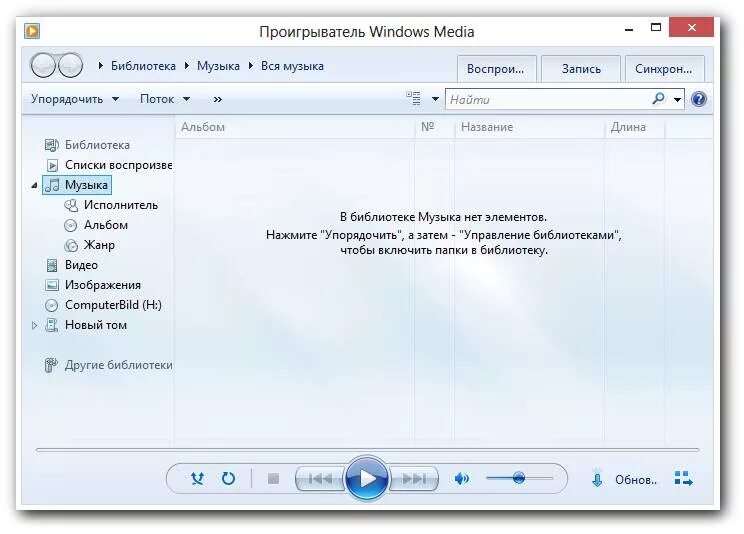Click the film icon beside 'Видео'
The image size is (744, 534).
coord(52,265)
